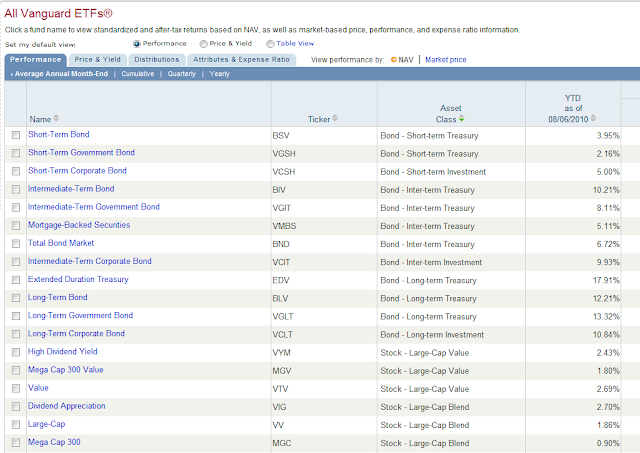Switch to the Performance tab
This screenshot has width=640, height=453.
pos(36,60)
